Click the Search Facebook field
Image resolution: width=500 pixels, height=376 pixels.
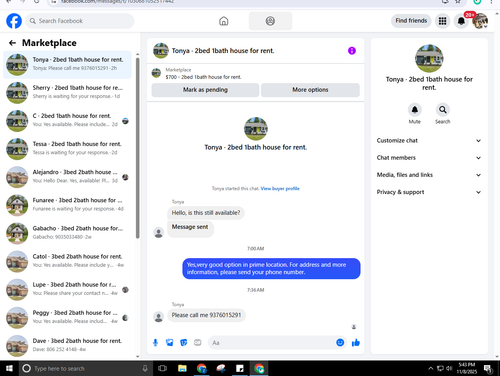coord(80,21)
